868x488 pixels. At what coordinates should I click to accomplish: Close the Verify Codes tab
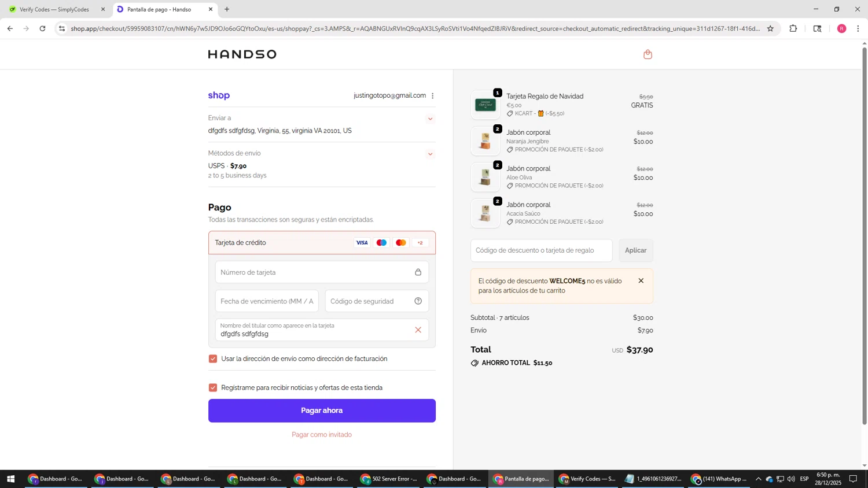pos(103,9)
